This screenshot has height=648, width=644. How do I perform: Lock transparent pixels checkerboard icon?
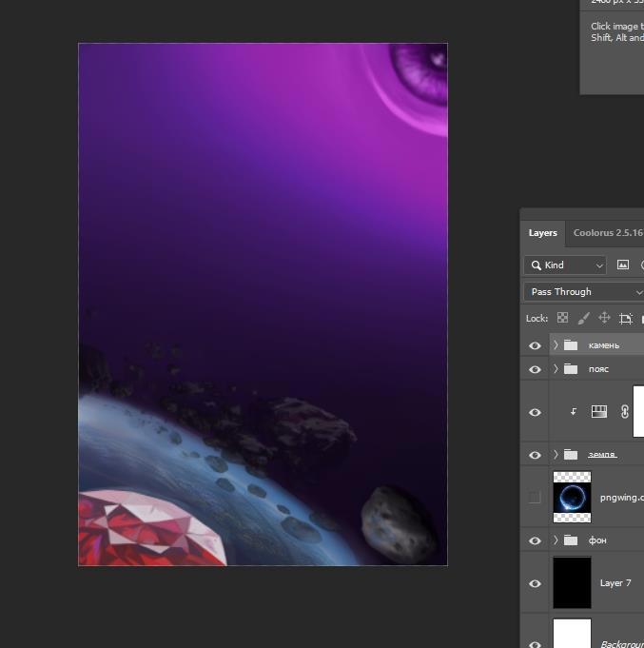[562, 318]
